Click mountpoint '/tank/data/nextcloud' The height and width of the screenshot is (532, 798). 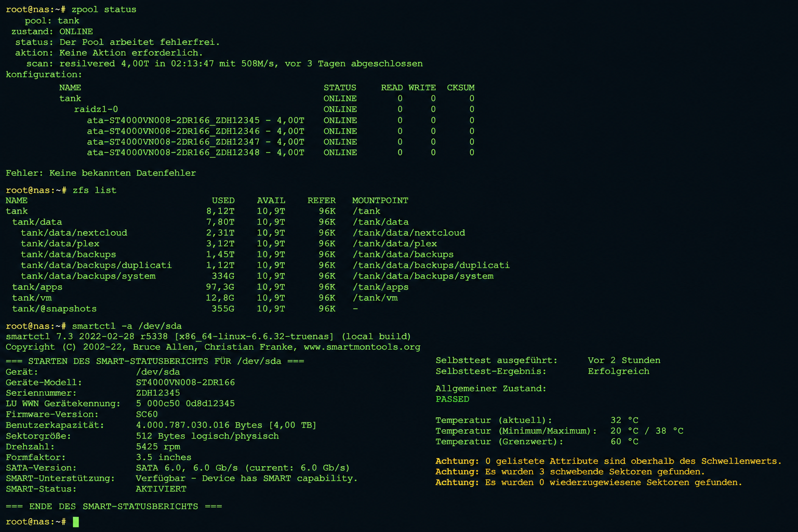coord(409,233)
